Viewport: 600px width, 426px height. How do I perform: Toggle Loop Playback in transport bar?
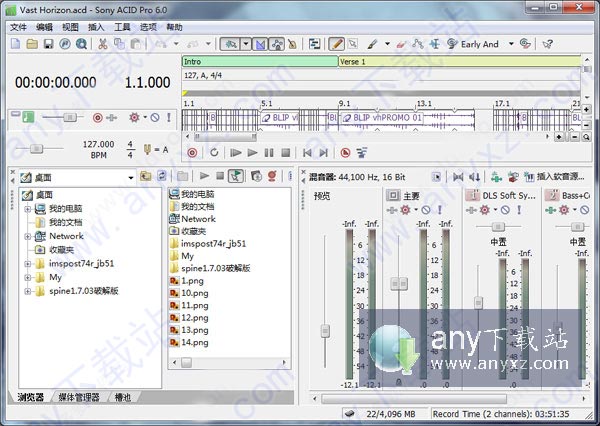click(214, 153)
